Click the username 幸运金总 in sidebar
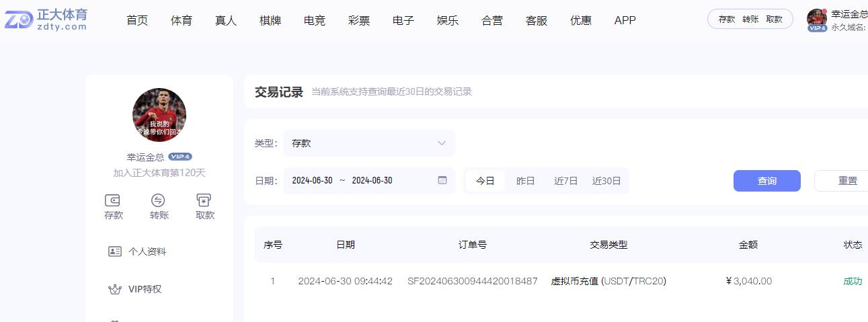This screenshot has height=322, width=868. click(x=145, y=157)
